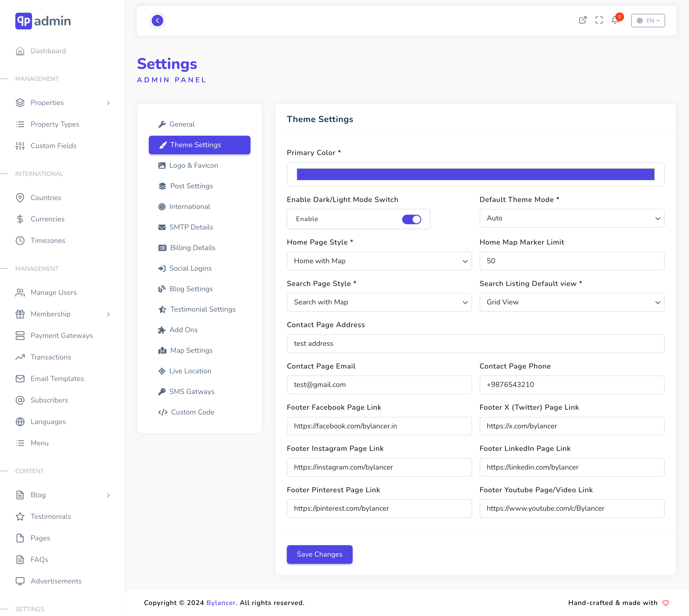Image resolution: width=689 pixels, height=616 pixels.
Task: Open sidebar Menu list icon
Action: pos(20,443)
